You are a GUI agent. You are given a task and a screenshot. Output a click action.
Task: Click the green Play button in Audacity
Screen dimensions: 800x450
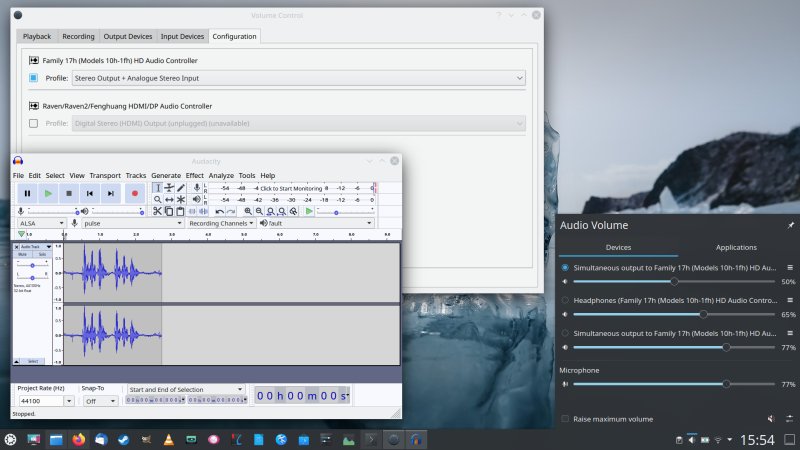point(48,193)
